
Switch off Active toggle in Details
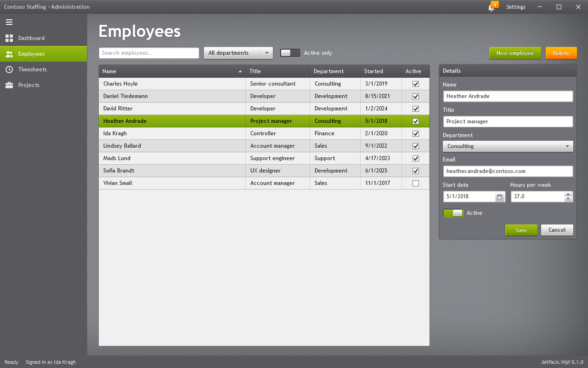(x=453, y=213)
